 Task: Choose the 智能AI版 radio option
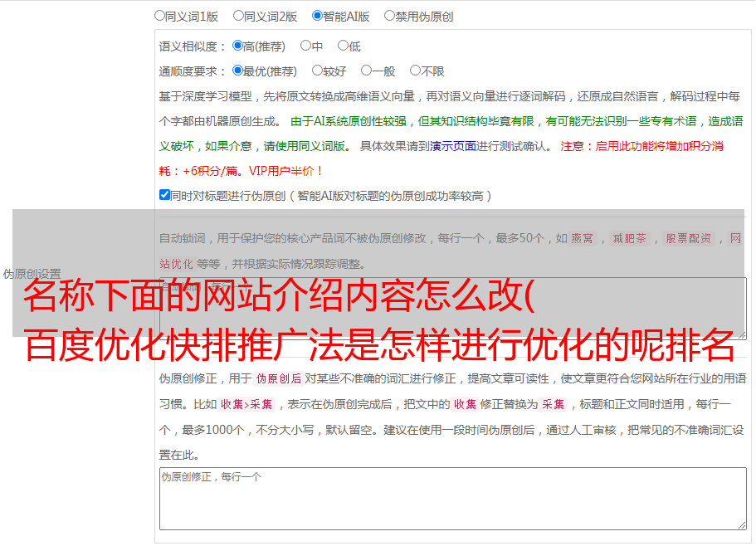coord(317,16)
